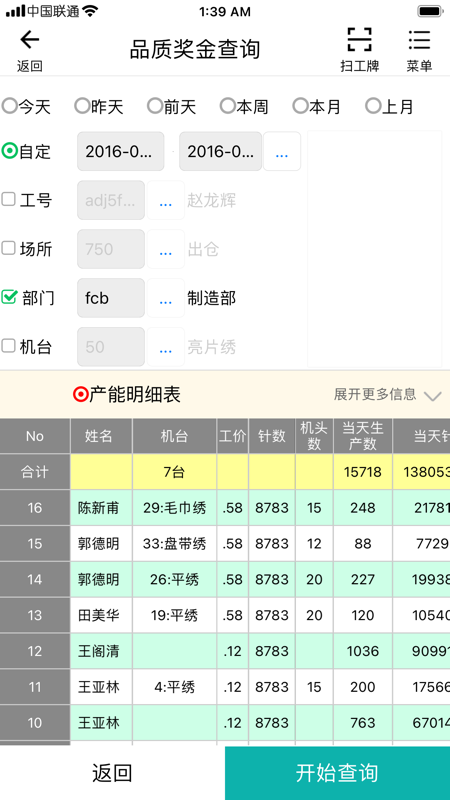Click the ellipsis picker beside date range
The height and width of the screenshot is (800, 450).
tap(282, 152)
